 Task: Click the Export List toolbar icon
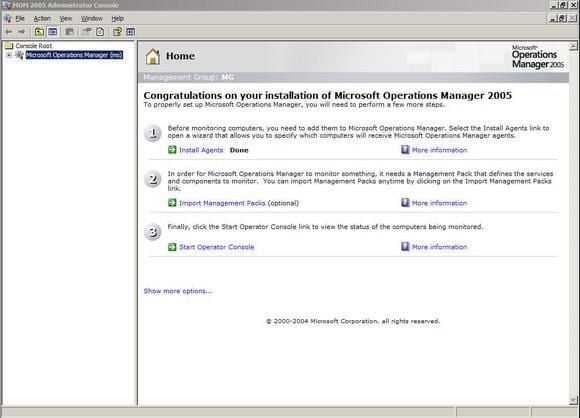pos(87,32)
